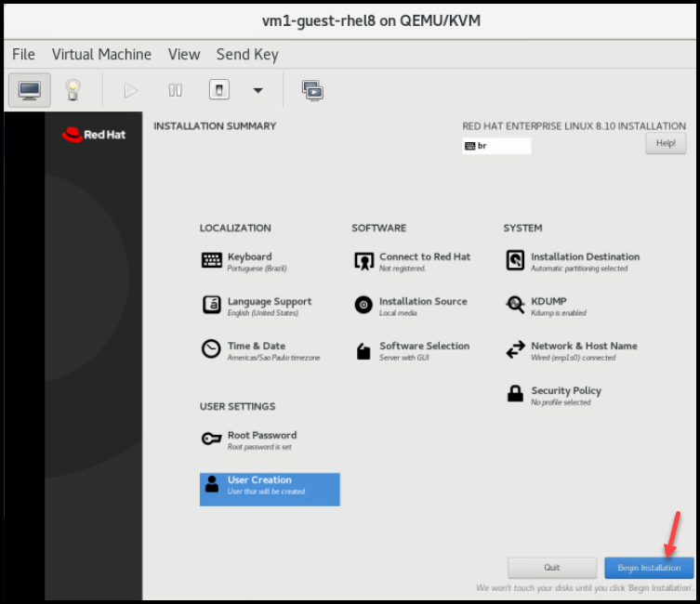Configure Network & Host Name
The width and height of the screenshot is (700, 604).
(x=583, y=350)
